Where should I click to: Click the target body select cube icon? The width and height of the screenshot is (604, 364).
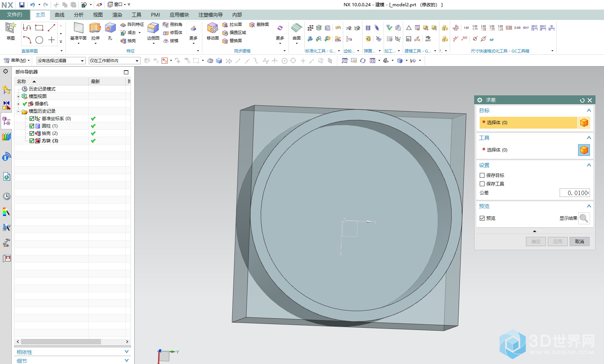pyautogui.click(x=584, y=123)
